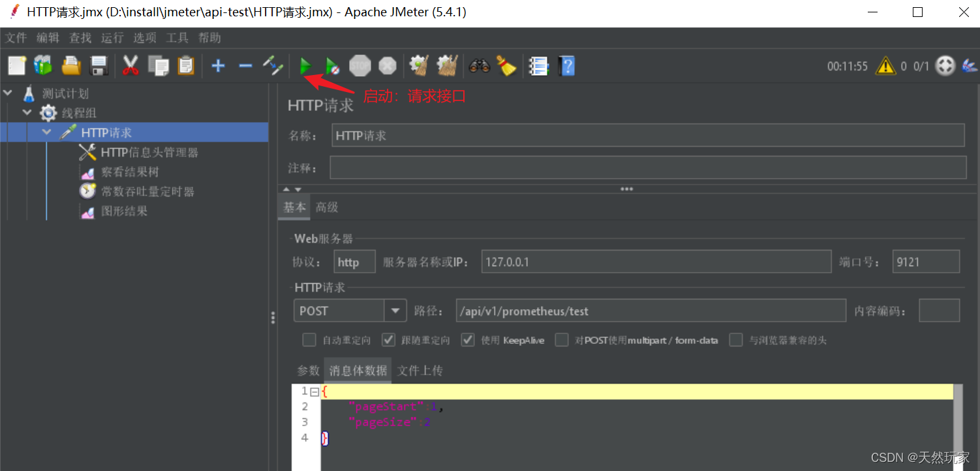The width and height of the screenshot is (980, 471).
Task: Click the yellow warning log icon
Action: [885, 66]
